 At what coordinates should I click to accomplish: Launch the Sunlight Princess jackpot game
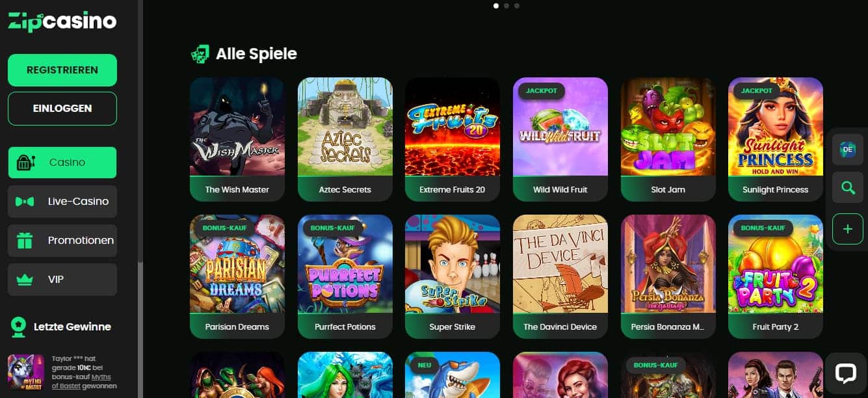coord(776,140)
